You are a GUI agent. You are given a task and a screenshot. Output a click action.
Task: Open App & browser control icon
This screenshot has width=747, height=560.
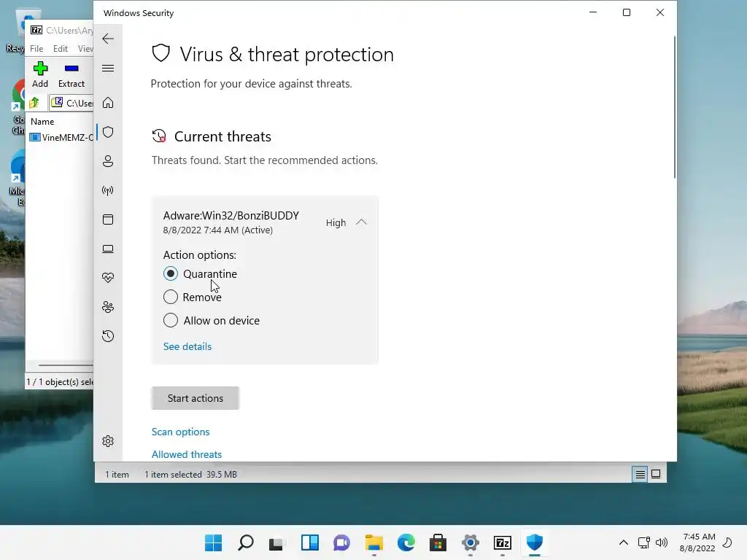(108, 219)
